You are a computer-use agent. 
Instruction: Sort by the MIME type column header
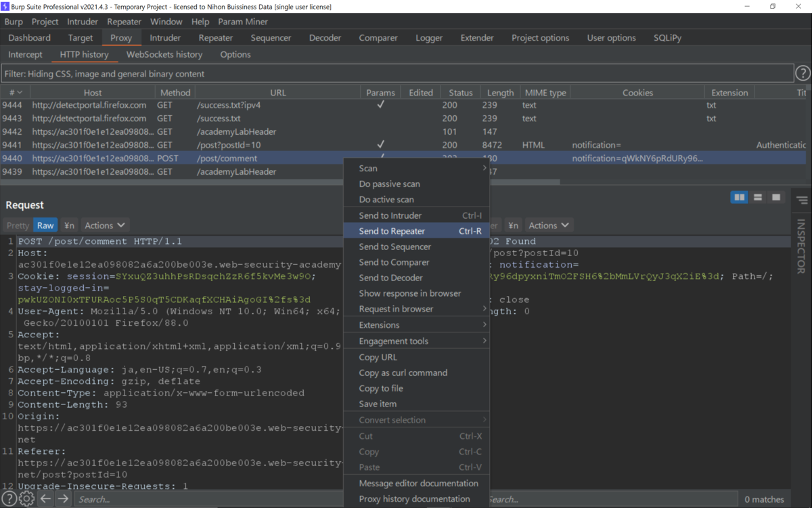(x=545, y=92)
